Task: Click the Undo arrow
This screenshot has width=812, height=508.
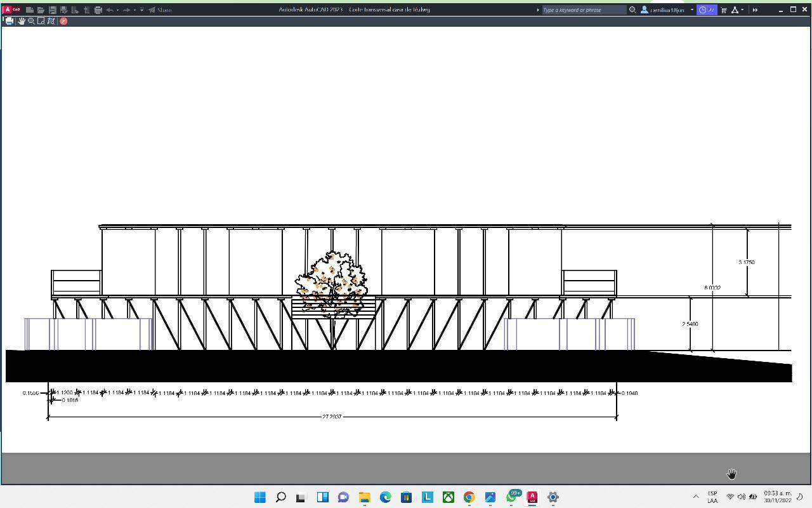Action: pyautogui.click(x=109, y=10)
